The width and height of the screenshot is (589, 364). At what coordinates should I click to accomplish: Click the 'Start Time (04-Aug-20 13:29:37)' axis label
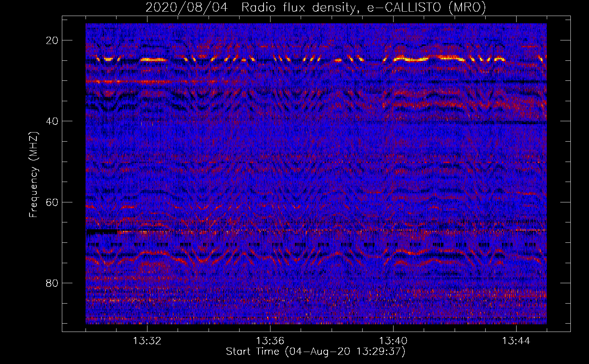[316, 352]
